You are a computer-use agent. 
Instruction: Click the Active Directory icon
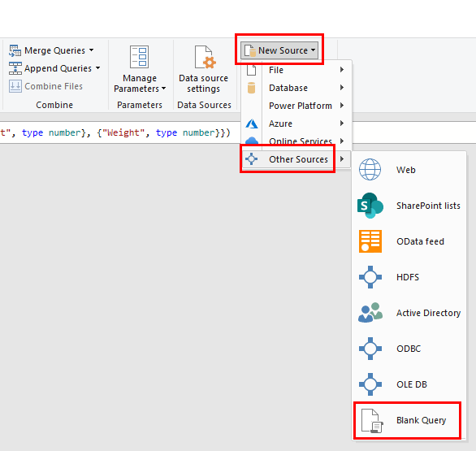pyautogui.click(x=370, y=313)
